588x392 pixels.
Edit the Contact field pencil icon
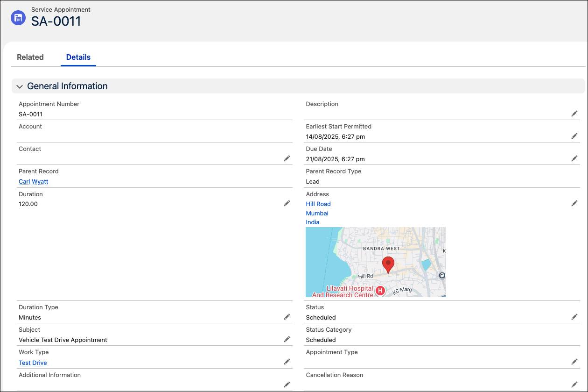(287, 158)
